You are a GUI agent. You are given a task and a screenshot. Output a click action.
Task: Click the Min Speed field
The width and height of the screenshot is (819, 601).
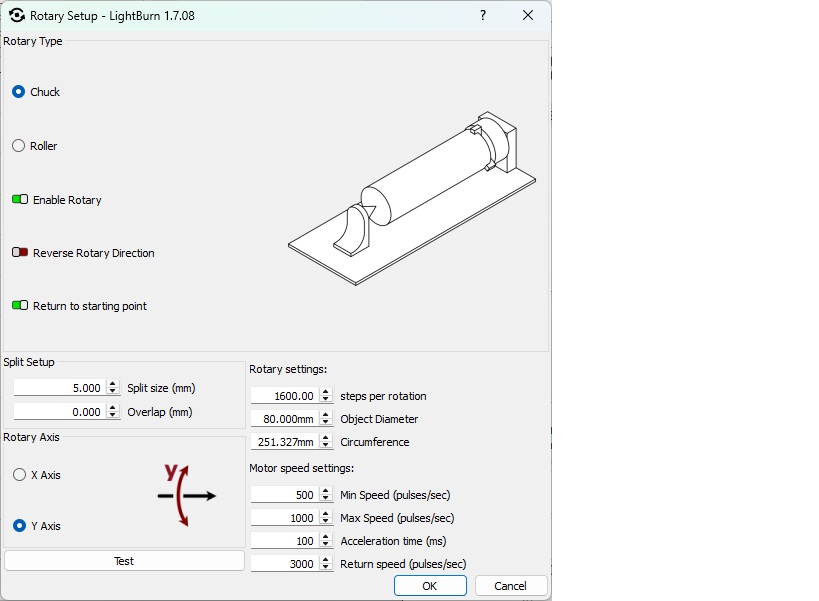[285, 494]
